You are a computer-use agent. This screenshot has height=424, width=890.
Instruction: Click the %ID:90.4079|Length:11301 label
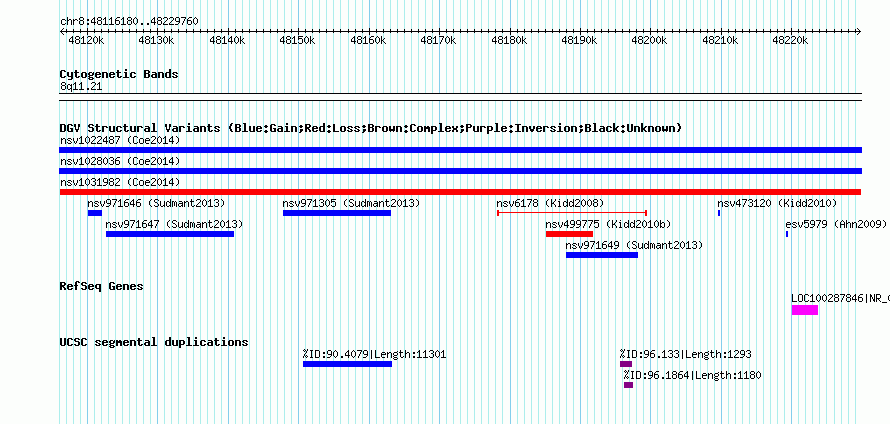point(375,355)
